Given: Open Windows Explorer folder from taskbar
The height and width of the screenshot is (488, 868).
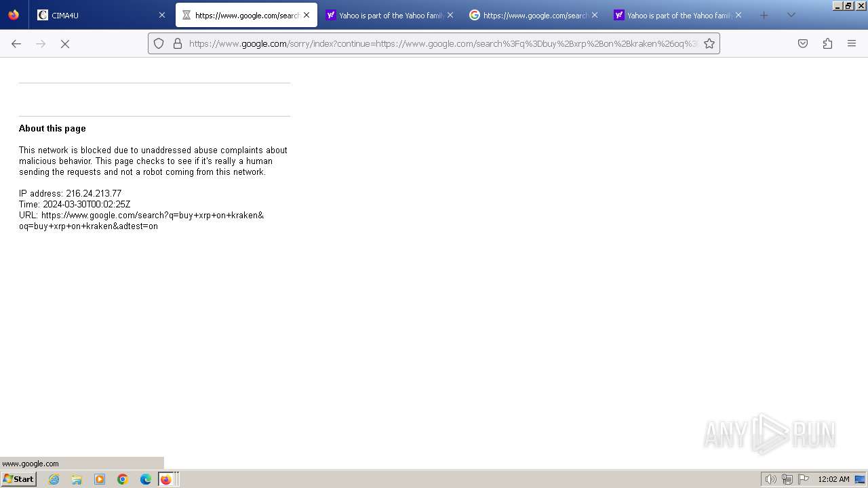Looking at the screenshot, I should 77,479.
